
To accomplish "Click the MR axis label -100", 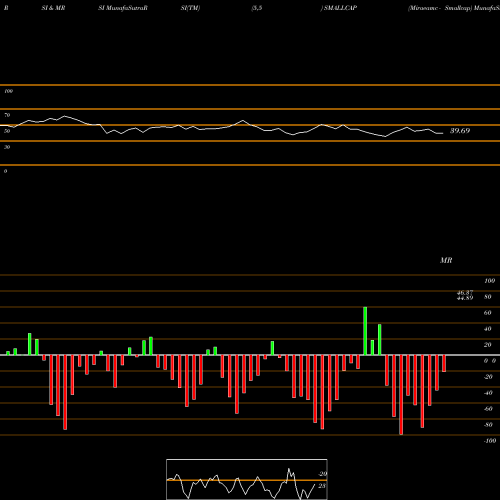I will click(x=490, y=441).
